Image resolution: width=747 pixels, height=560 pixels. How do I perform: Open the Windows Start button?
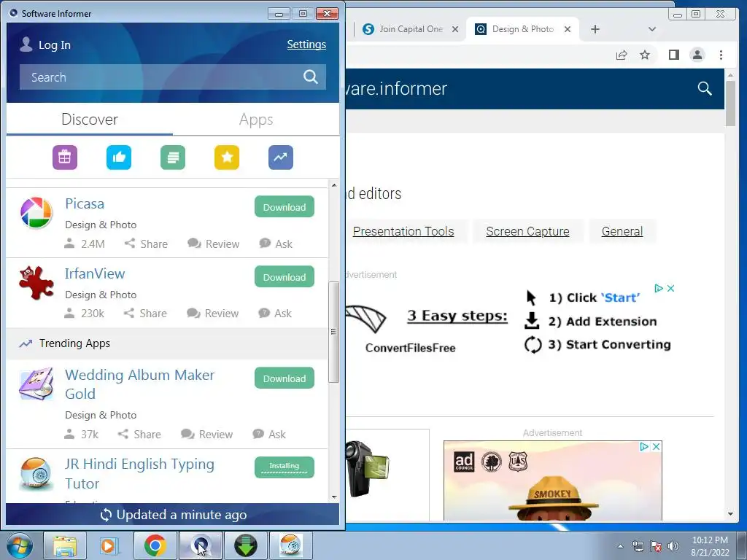tap(20, 545)
